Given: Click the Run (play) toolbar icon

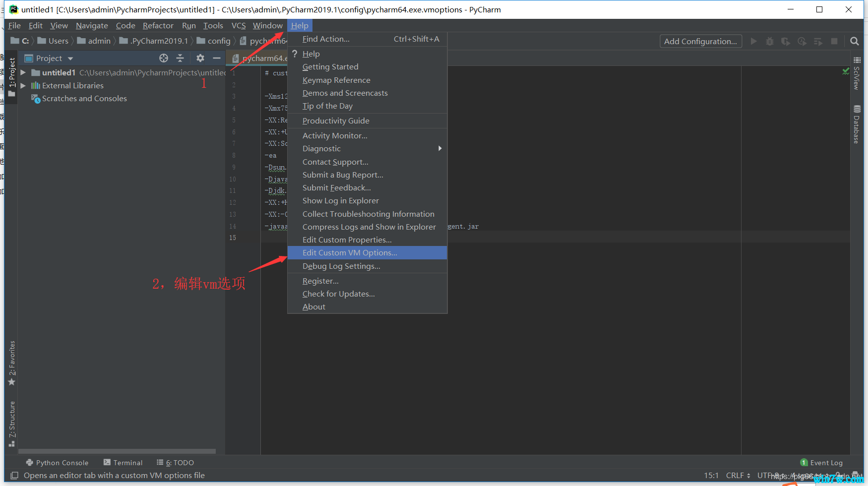Looking at the screenshot, I should (753, 41).
